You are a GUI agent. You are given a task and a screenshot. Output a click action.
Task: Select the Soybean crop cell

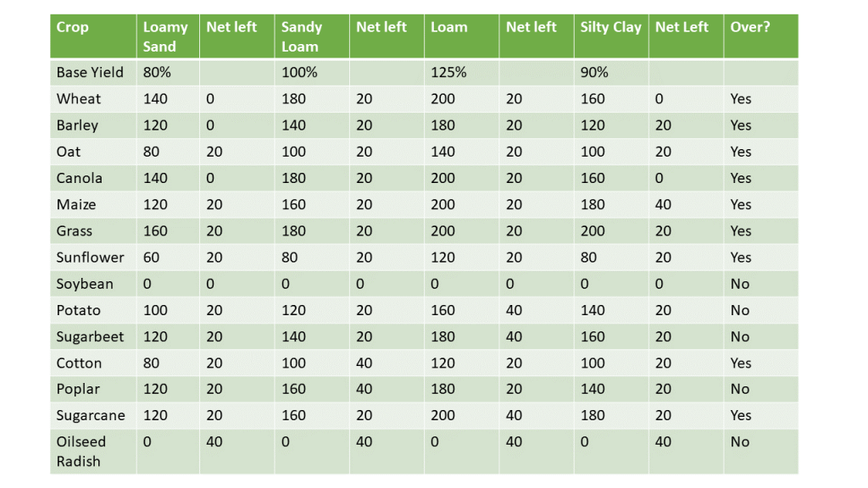click(x=85, y=284)
